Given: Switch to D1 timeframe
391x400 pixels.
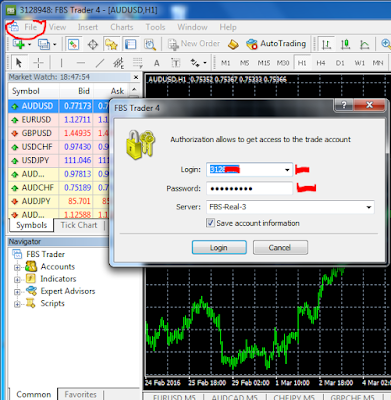Looking at the screenshot, I should click(340, 63).
